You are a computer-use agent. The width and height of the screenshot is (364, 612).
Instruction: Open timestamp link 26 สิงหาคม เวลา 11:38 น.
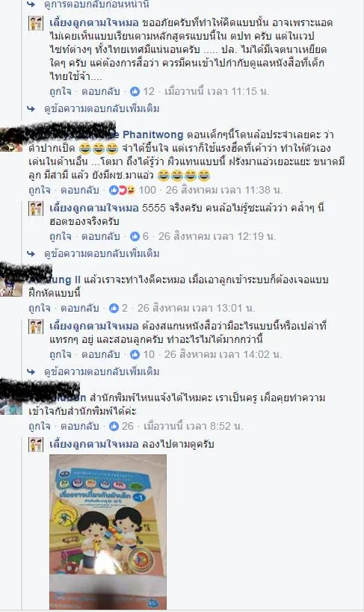coord(224,191)
